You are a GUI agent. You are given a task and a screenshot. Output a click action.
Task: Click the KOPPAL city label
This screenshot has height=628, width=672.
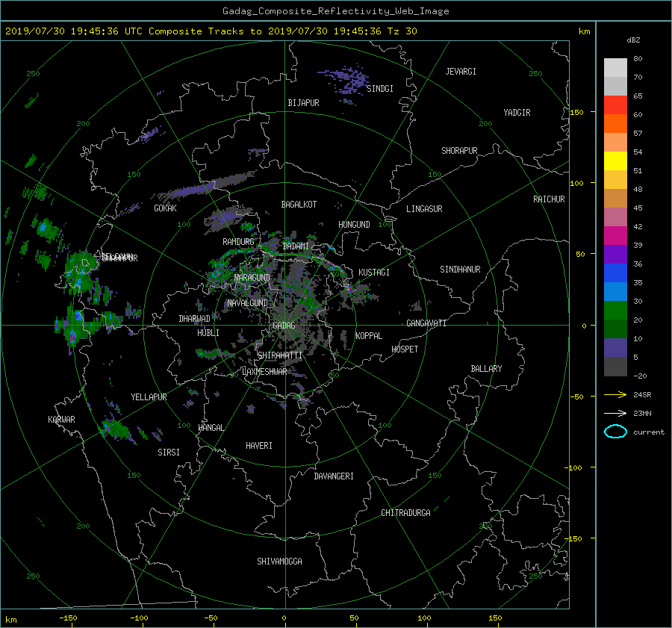point(369,336)
